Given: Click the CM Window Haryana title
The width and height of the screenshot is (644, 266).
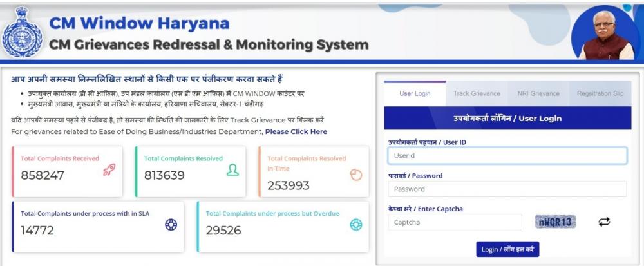Looking at the screenshot, I should pos(139,23).
